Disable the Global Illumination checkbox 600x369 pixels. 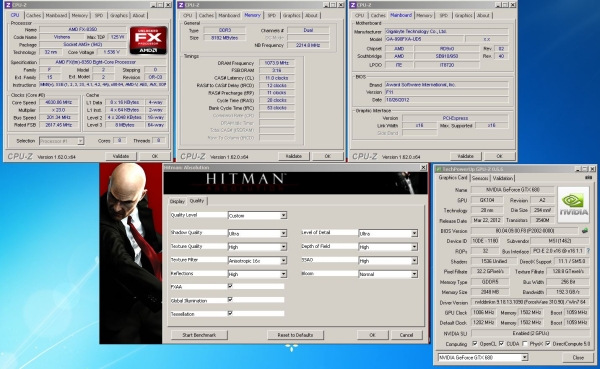coord(230,299)
